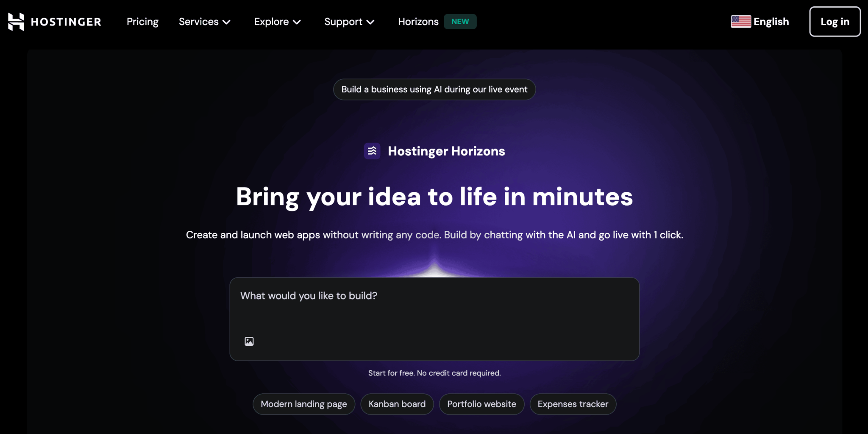Select the Kanban board suggestion
This screenshot has width=868, height=434.
pos(397,404)
